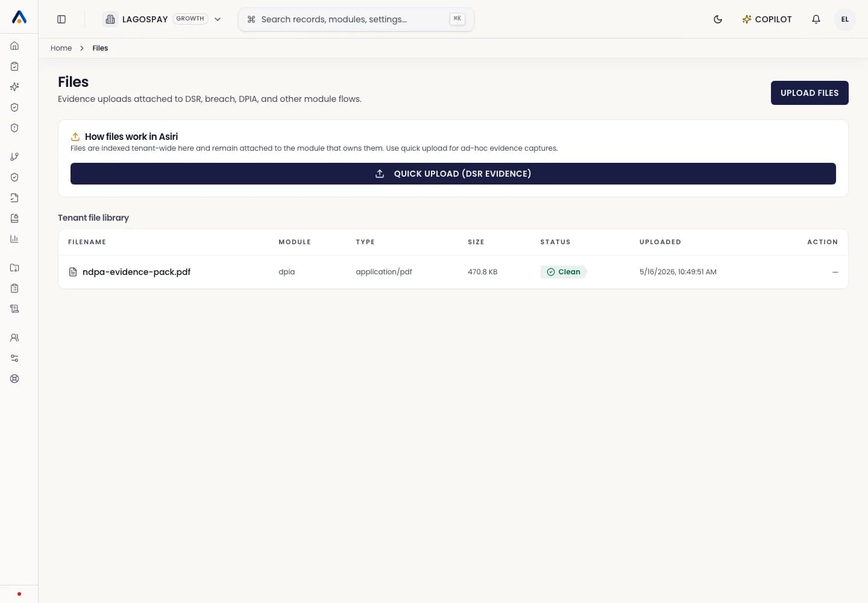Screen dimensions: 868x603
Task: Click the 'How files work in Asiri' heading
Action: point(131,137)
